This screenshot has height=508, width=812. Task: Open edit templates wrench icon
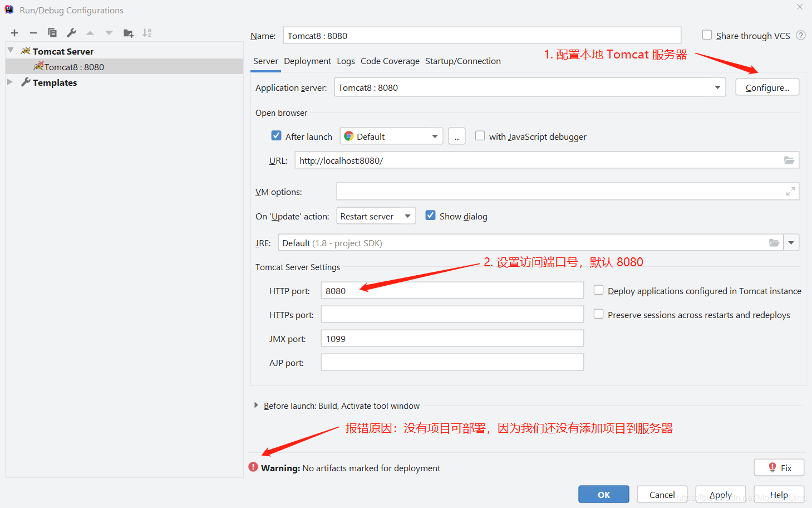71,33
